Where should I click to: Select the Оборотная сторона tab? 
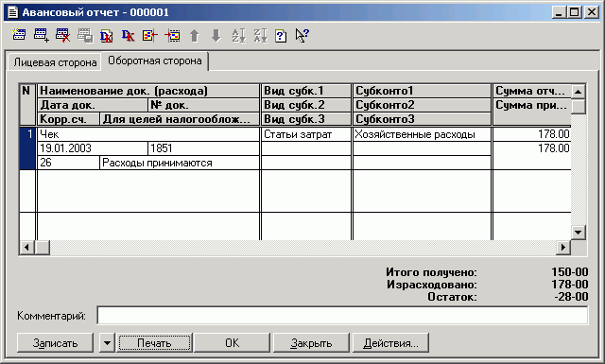click(155, 61)
